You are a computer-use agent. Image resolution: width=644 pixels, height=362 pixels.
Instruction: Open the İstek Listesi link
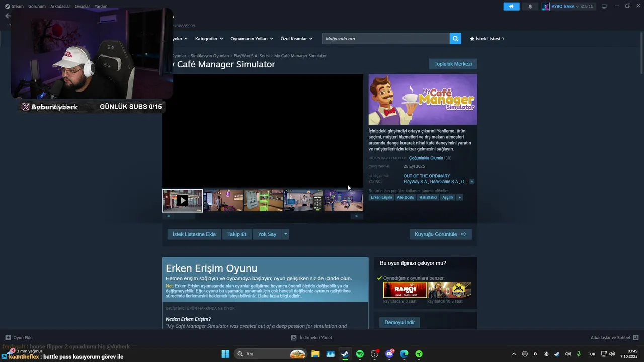[487, 39]
